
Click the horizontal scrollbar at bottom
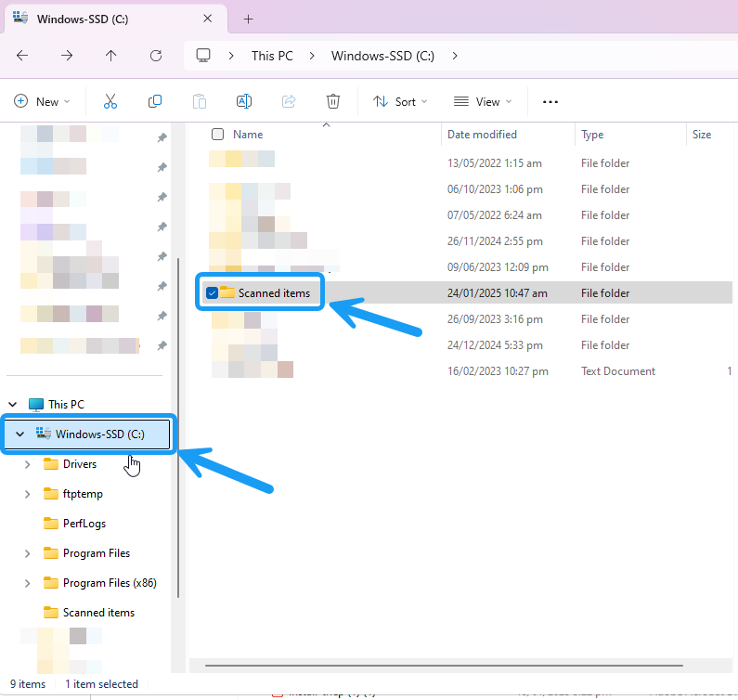click(444, 665)
